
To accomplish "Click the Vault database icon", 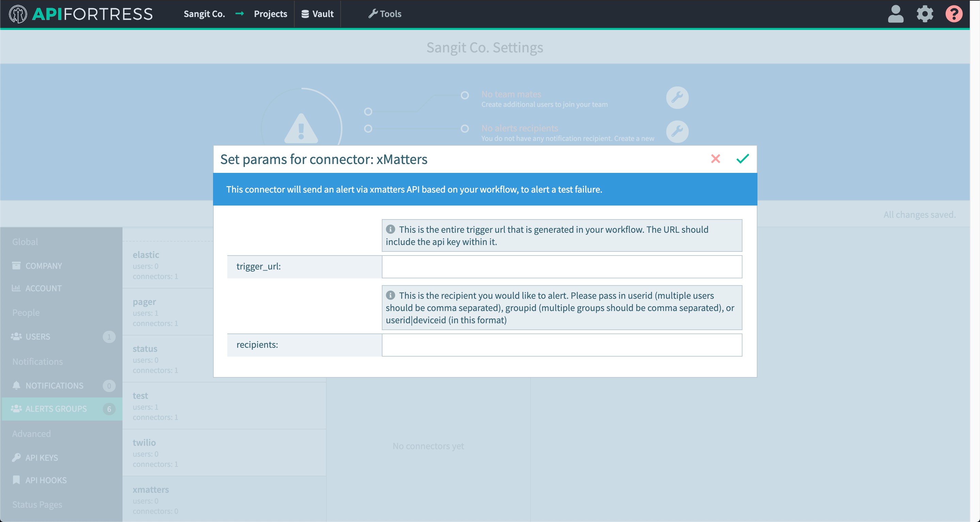I will point(305,14).
